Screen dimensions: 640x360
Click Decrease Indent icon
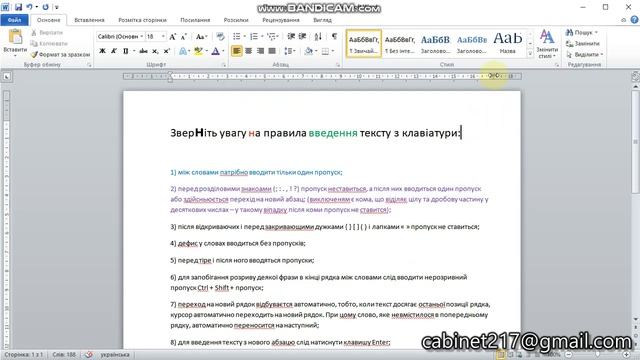click(x=291, y=37)
